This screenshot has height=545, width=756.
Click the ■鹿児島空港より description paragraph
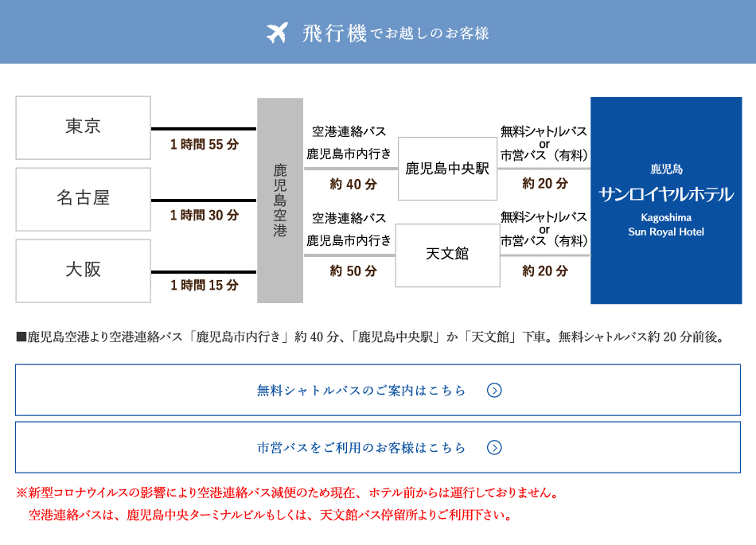pyautogui.click(x=371, y=337)
